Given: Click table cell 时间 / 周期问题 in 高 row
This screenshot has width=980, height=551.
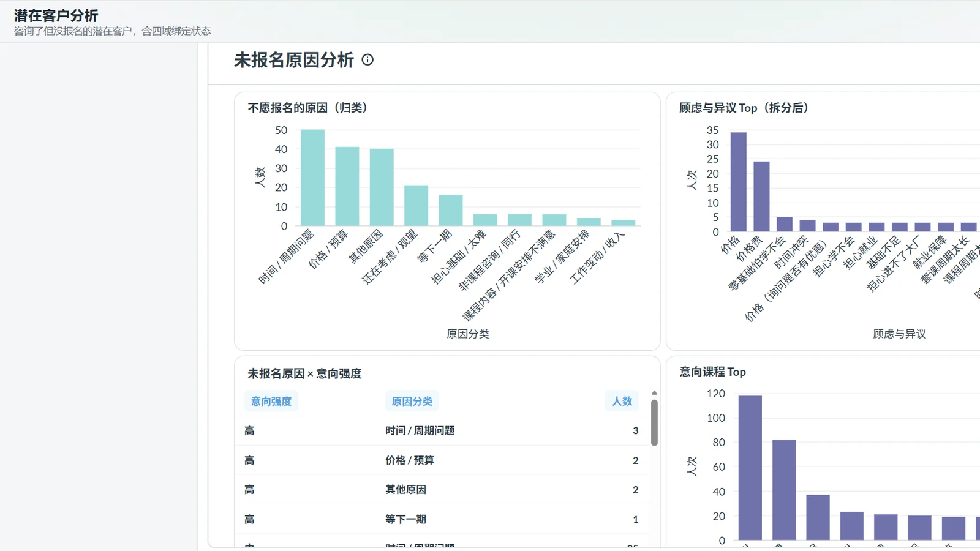Looking at the screenshot, I should 420,430.
